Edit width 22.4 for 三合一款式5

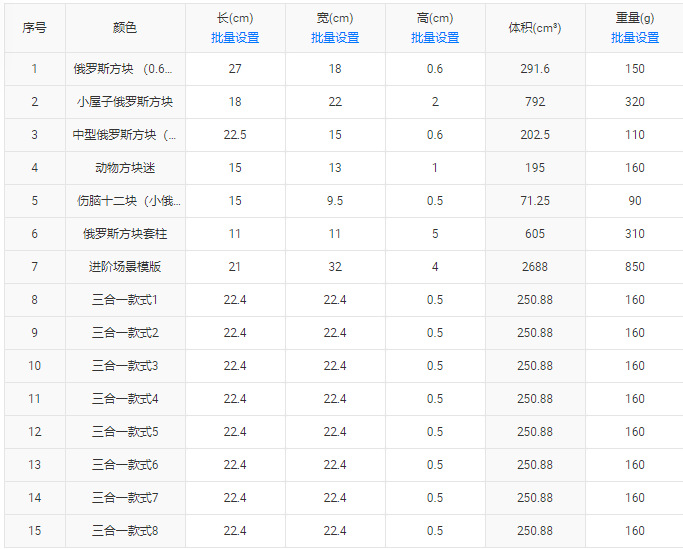(335, 432)
